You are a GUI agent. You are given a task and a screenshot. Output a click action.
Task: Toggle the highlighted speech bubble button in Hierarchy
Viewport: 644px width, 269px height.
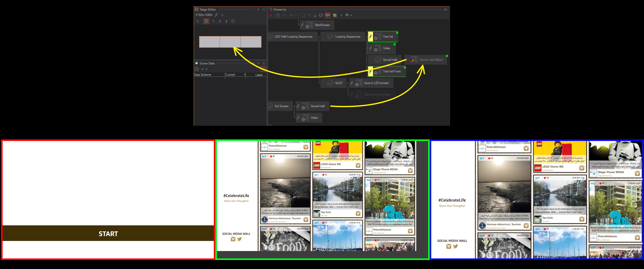(x=328, y=15)
